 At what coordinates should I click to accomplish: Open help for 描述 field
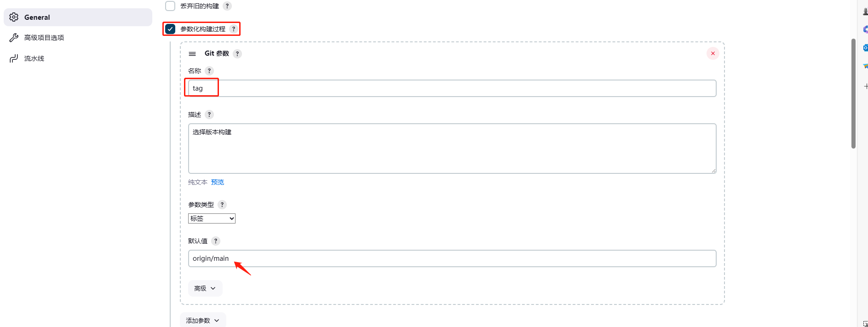click(x=209, y=115)
